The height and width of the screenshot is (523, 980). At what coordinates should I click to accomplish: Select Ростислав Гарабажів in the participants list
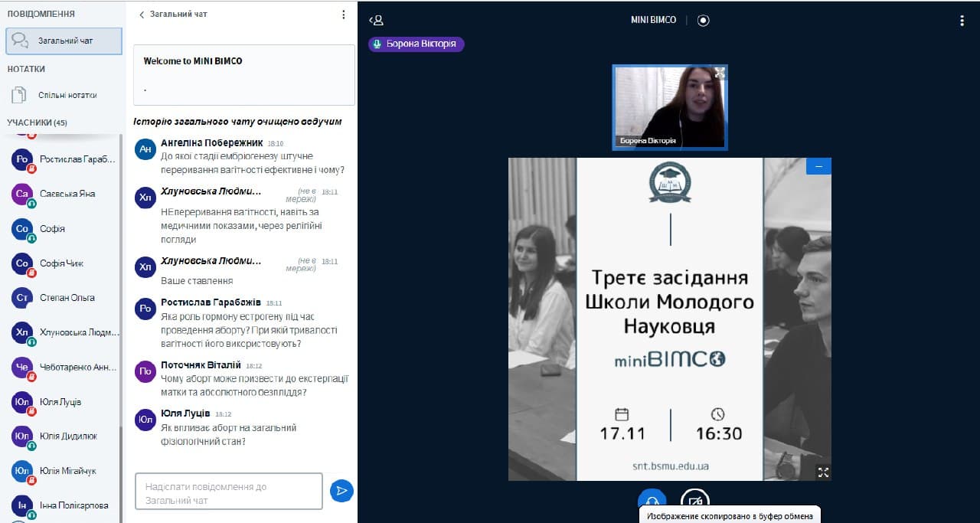[x=64, y=159]
